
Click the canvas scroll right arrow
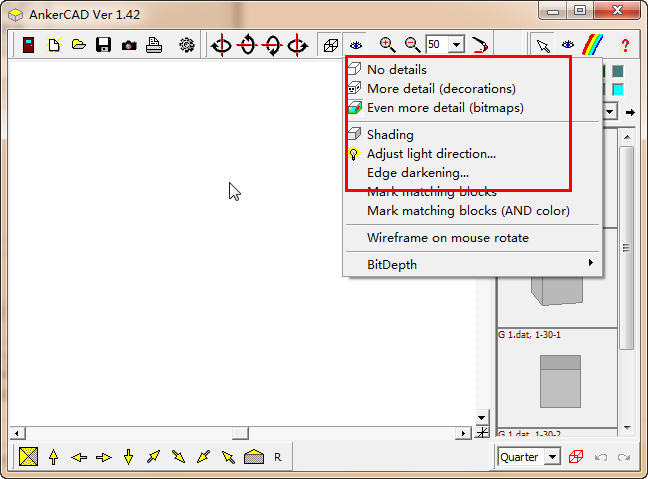tap(463, 433)
